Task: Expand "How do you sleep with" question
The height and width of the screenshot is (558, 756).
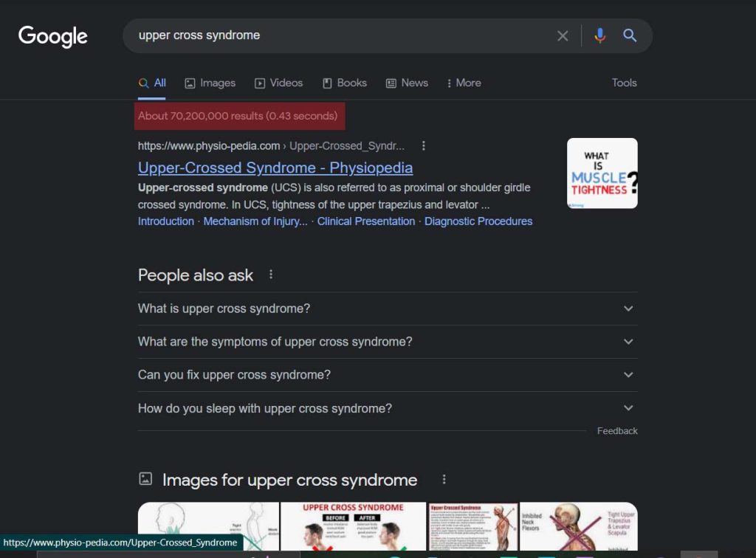Action: point(388,408)
